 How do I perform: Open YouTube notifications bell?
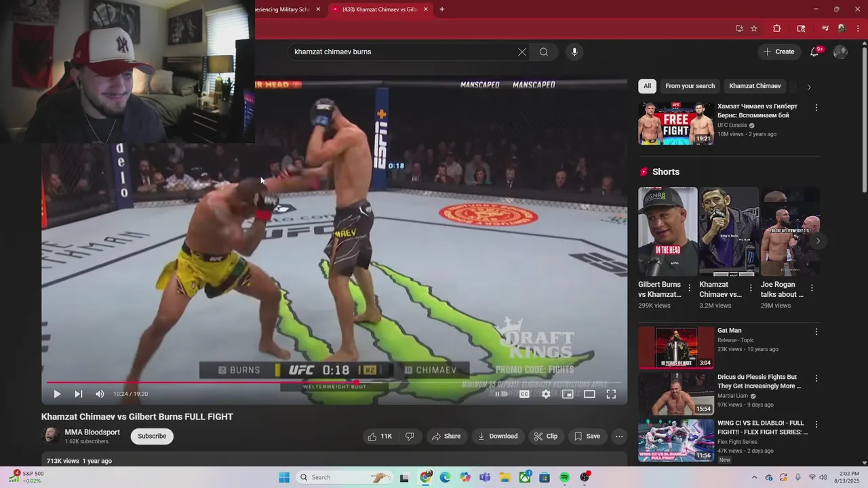point(814,52)
